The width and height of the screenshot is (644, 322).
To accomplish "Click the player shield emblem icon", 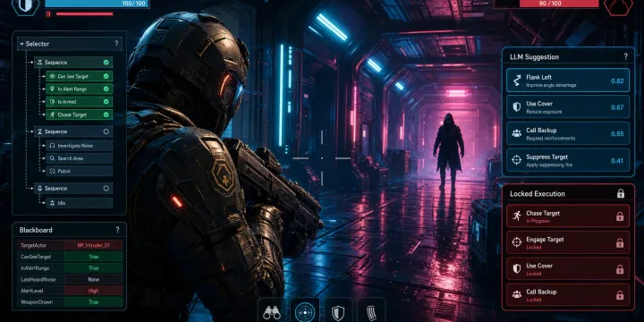I will click(x=26, y=5).
